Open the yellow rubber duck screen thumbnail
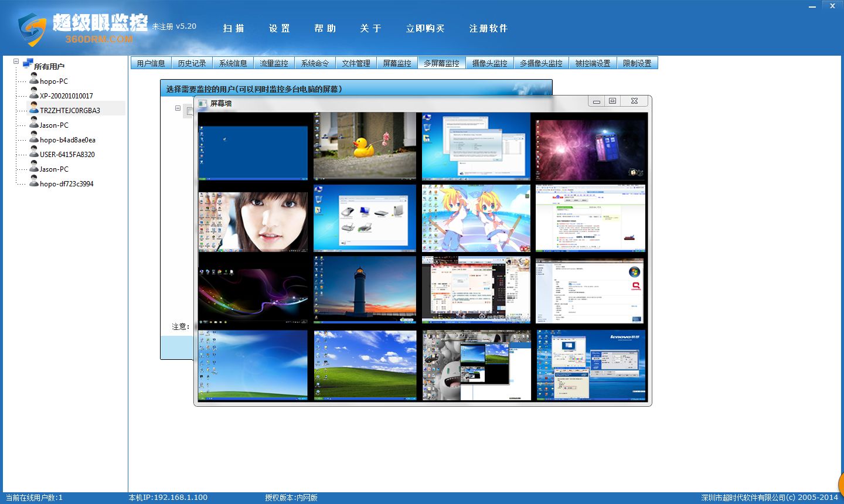844x504 pixels. click(x=365, y=146)
